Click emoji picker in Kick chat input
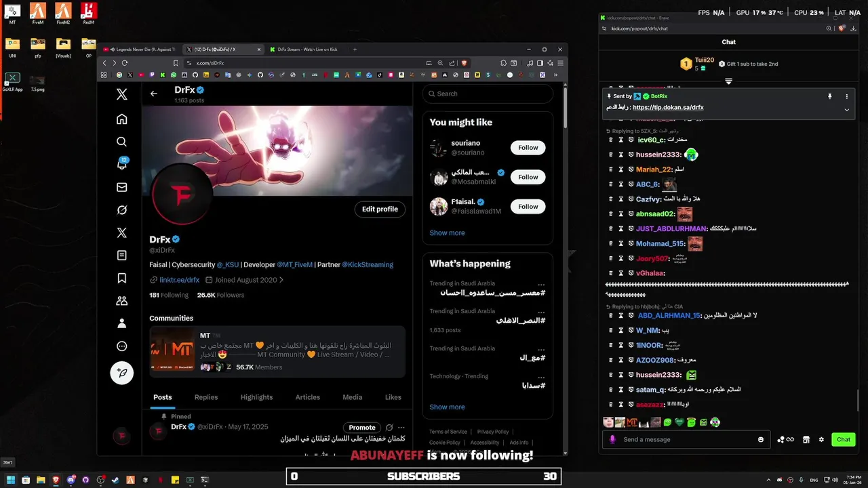The height and width of the screenshot is (488, 868). pyautogui.click(x=761, y=439)
